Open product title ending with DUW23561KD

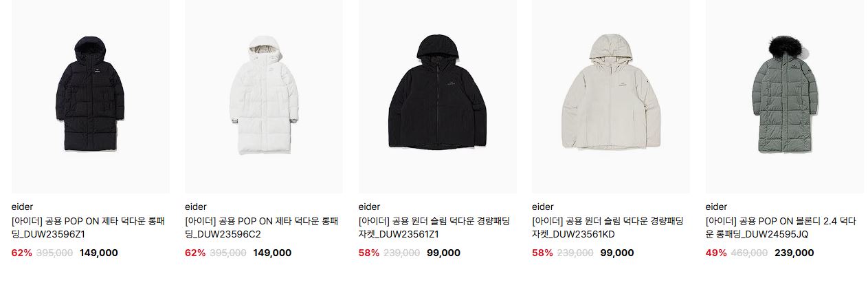click(x=608, y=228)
